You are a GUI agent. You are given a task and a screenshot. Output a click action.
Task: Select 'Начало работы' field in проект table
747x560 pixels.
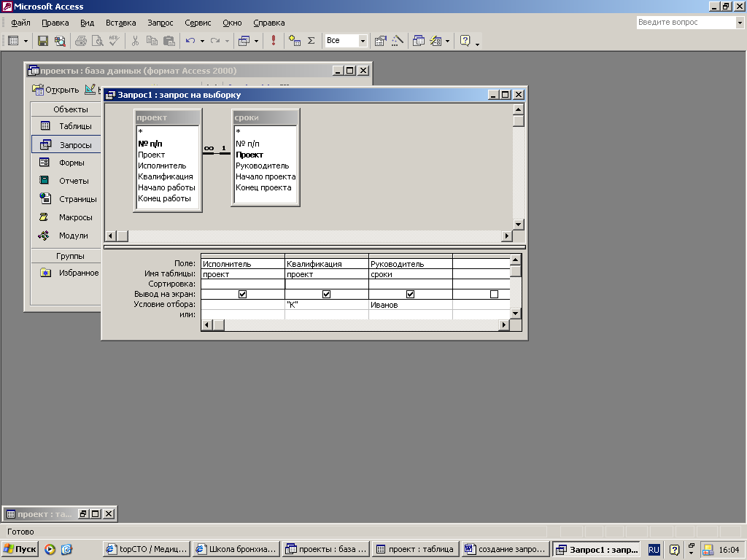coord(166,187)
